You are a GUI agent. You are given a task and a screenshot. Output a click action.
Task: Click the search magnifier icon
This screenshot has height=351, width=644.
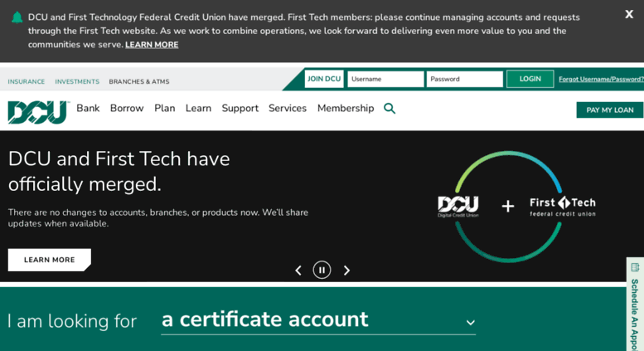pyautogui.click(x=390, y=109)
